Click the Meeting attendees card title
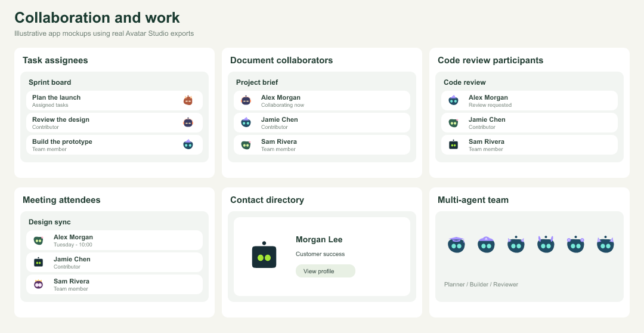 click(61, 200)
